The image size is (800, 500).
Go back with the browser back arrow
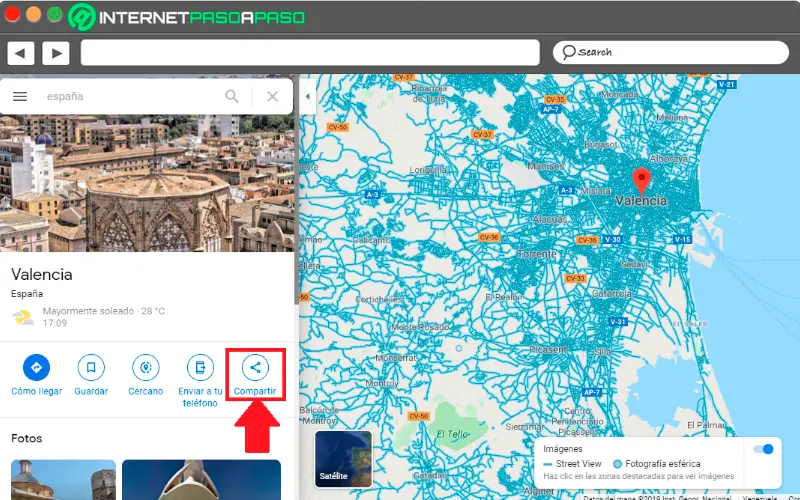click(20, 53)
